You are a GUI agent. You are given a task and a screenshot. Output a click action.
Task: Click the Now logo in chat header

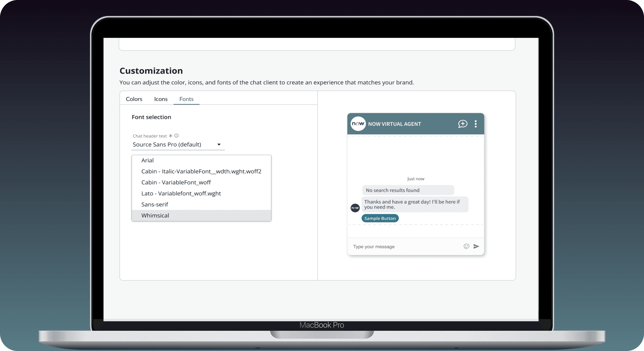click(358, 124)
